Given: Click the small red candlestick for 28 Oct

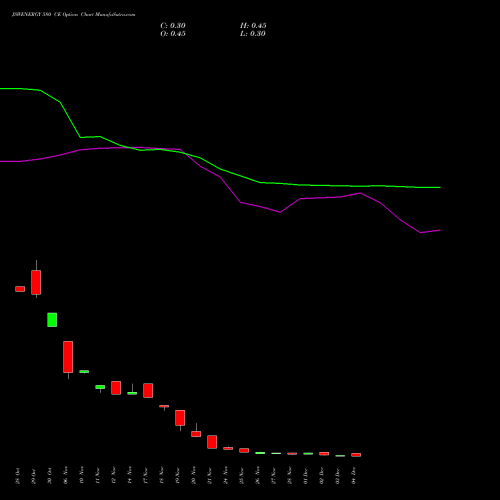Looking at the screenshot, I should [20, 289].
